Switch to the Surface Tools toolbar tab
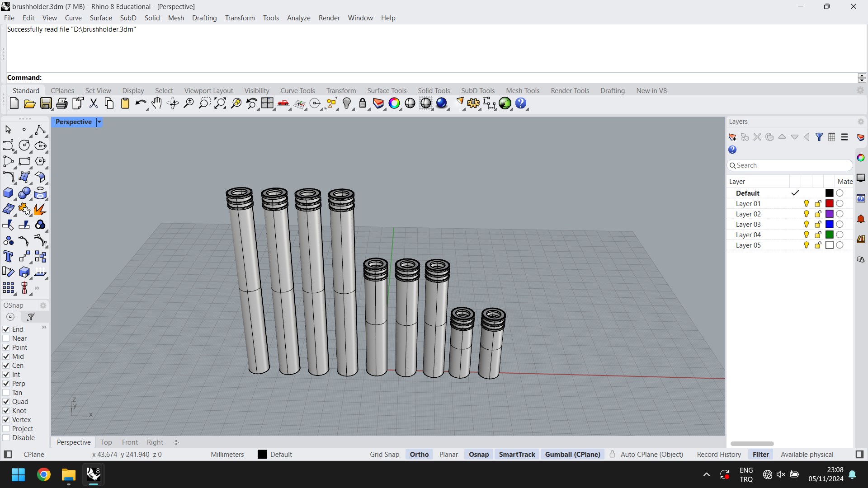The image size is (868, 488). (387, 91)
